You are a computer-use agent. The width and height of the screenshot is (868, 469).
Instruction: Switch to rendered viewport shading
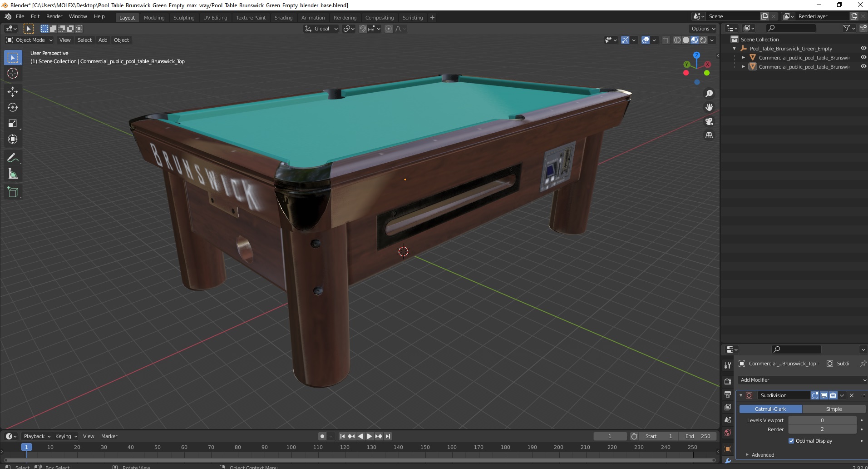[x=703, y=40]
